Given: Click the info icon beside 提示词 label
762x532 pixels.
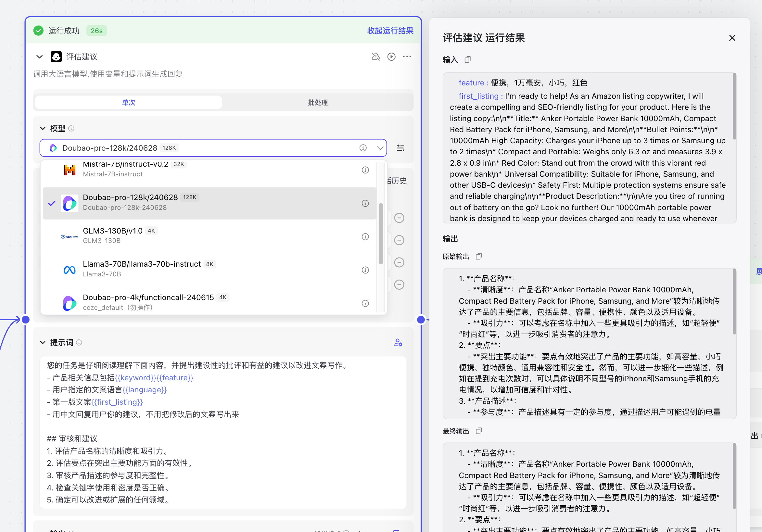Looking at the screenshot, I should coord(79,343).
